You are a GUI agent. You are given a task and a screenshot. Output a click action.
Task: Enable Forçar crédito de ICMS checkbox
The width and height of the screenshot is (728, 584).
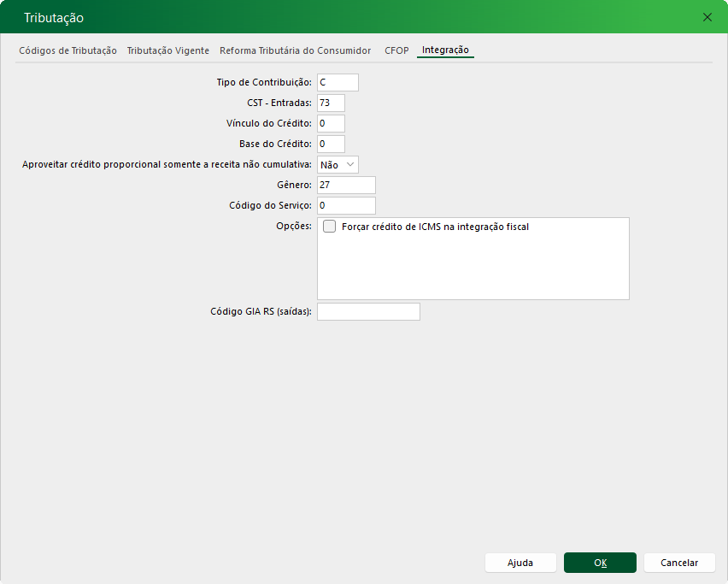[x=330, y=227]
